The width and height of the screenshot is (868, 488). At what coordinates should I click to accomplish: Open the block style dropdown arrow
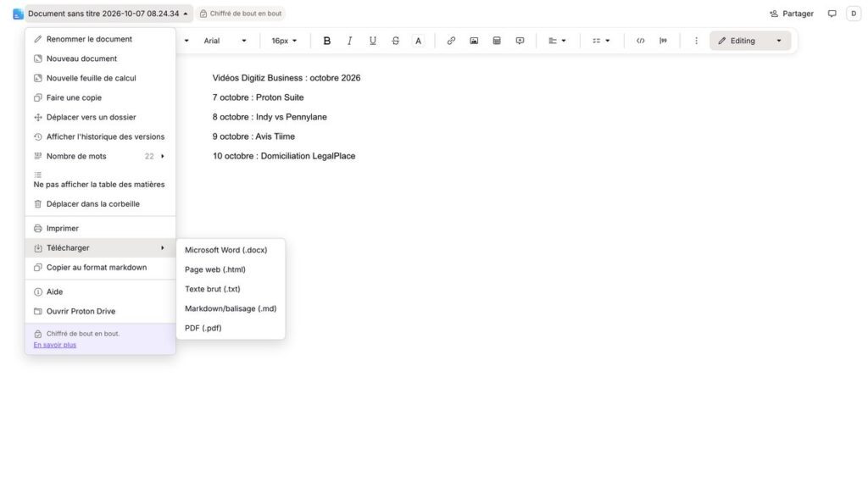pyautogui.click(x=186, y=41)
